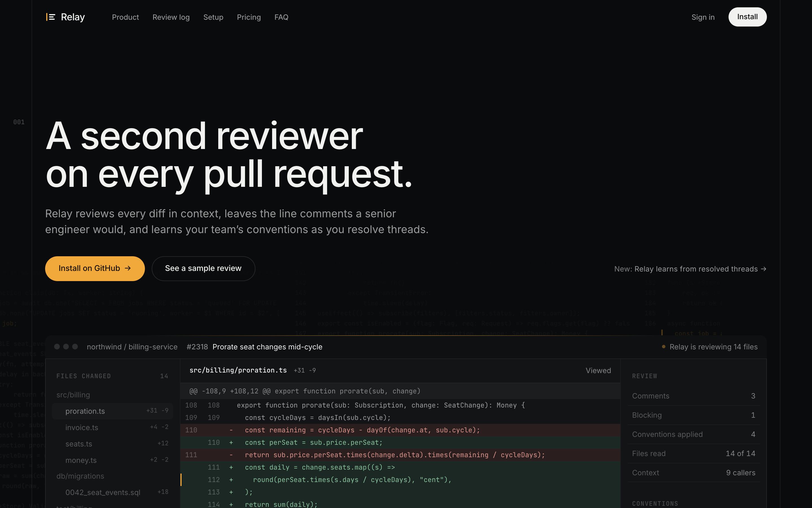This screenshot has width=812, height=508.
Task: Click the Conventions applied row
Action: coord(694,434)
